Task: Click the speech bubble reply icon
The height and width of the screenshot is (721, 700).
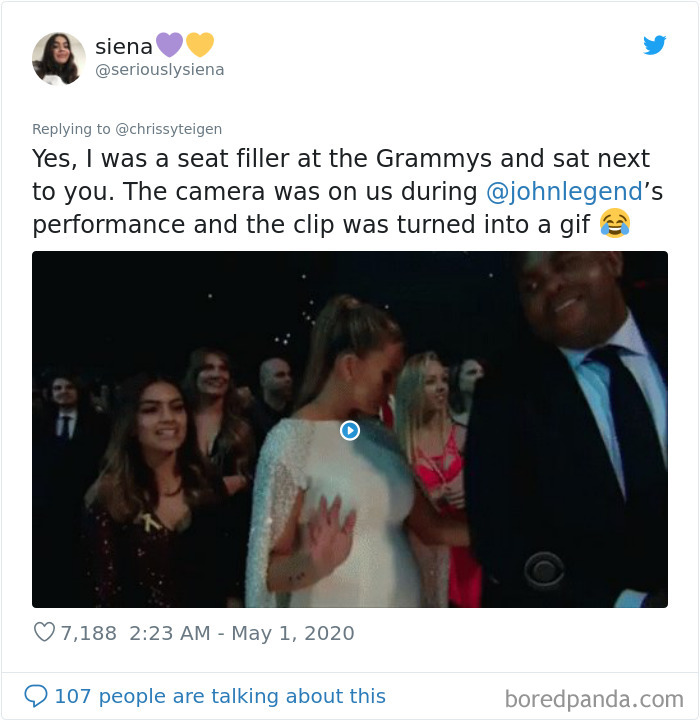Action: point(35,695)
